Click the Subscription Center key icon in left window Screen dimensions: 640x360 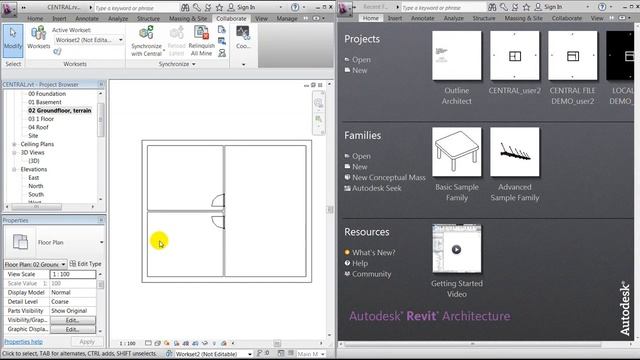(x=197, y=7)
